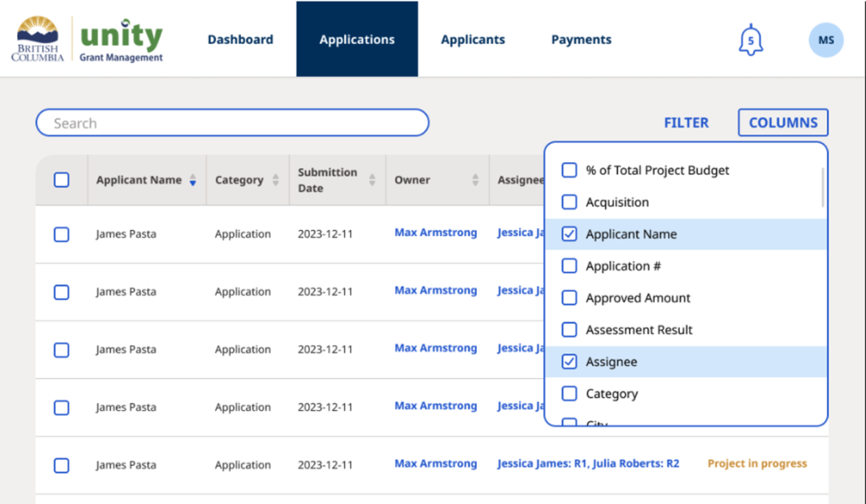Switch to the Dashboard tab
This screenshot has height=504, width=866.
[x=240, y=39]
